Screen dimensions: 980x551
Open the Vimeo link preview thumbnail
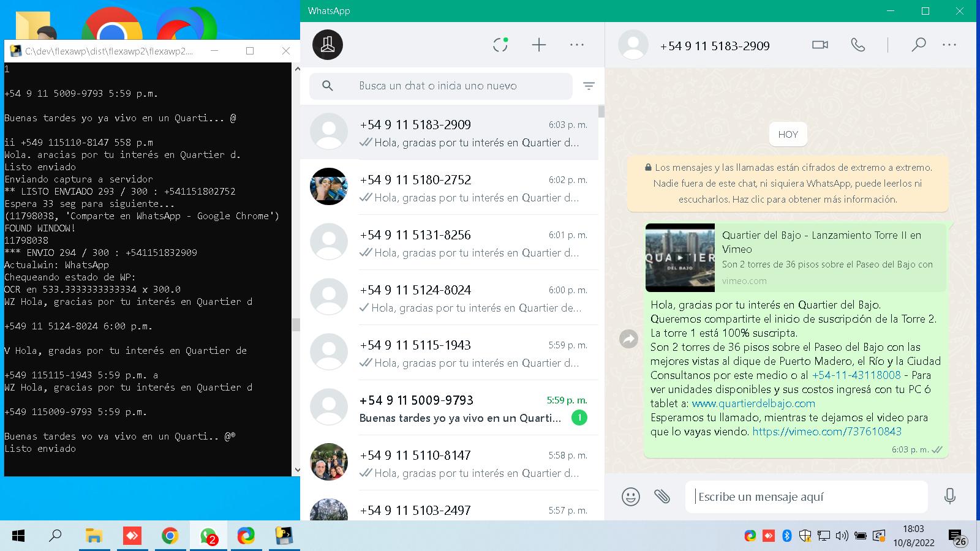[680, 258]
